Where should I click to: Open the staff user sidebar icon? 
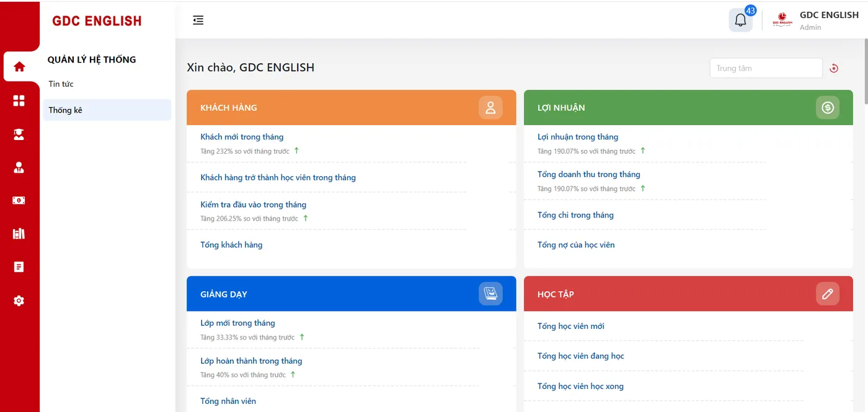coord(19,167)
